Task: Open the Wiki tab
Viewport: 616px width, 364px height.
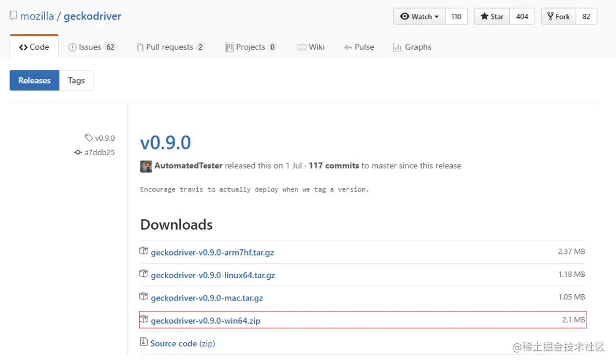Action: [x=311, y=47]
